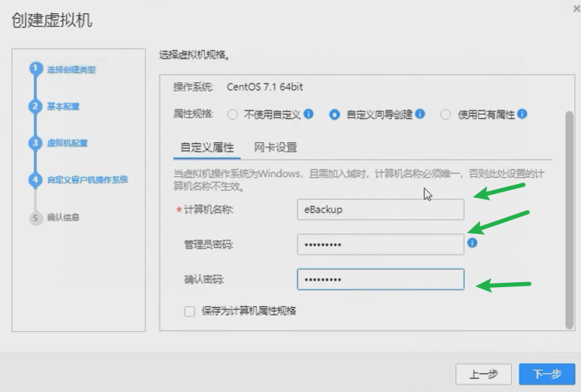Click the info icon beside 自定义向导创建
This screenshot has width=581, height=392.
[x=420, y=114]
